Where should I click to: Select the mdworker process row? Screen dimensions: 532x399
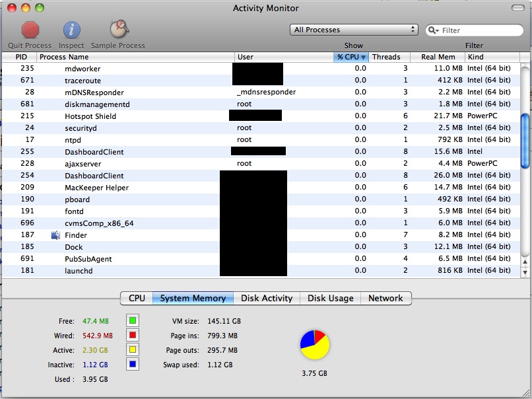(x=261, y=69)
